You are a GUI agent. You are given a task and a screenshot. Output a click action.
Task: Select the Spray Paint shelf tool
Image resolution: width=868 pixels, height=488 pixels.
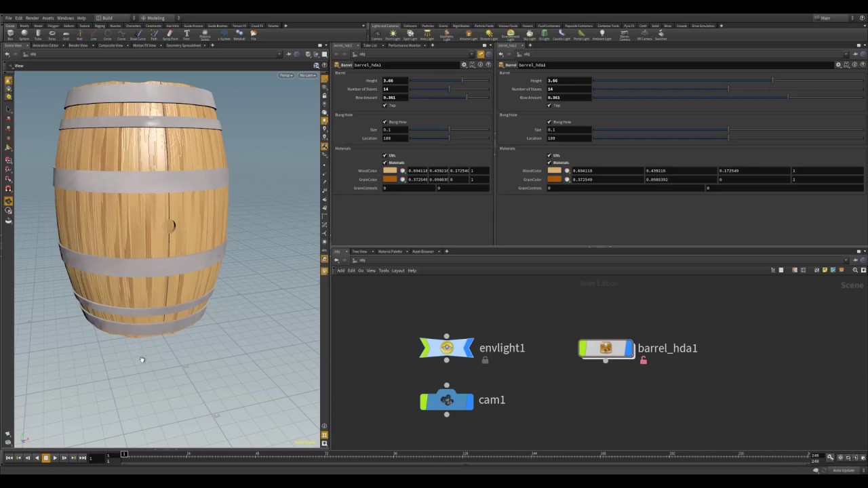[x=170, y=34]
